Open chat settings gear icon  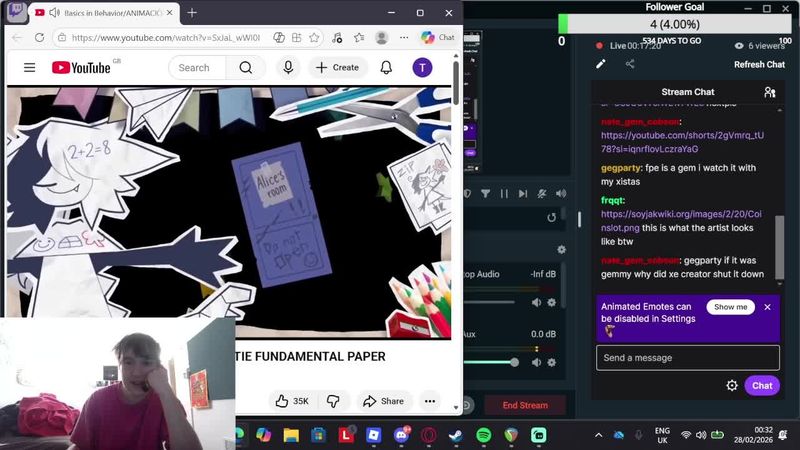[732, 386]
